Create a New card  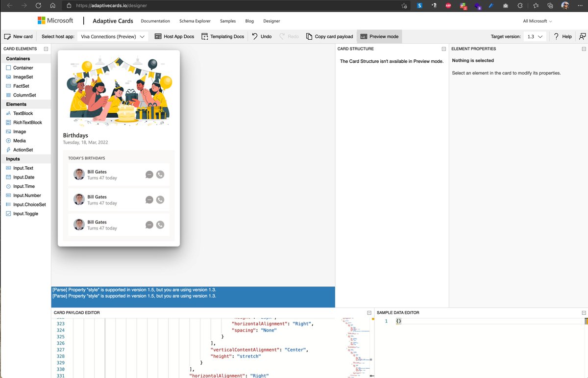(19, 36)
